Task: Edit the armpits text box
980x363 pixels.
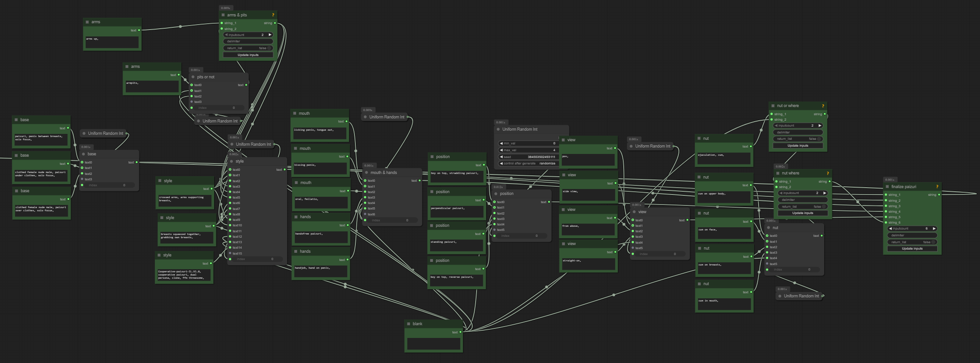Action: tap(152, 87)
